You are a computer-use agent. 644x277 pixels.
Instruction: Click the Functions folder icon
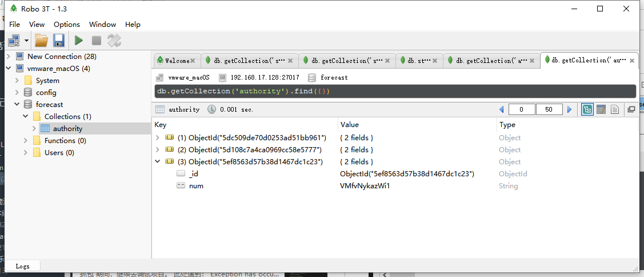(x=37, y=140)
